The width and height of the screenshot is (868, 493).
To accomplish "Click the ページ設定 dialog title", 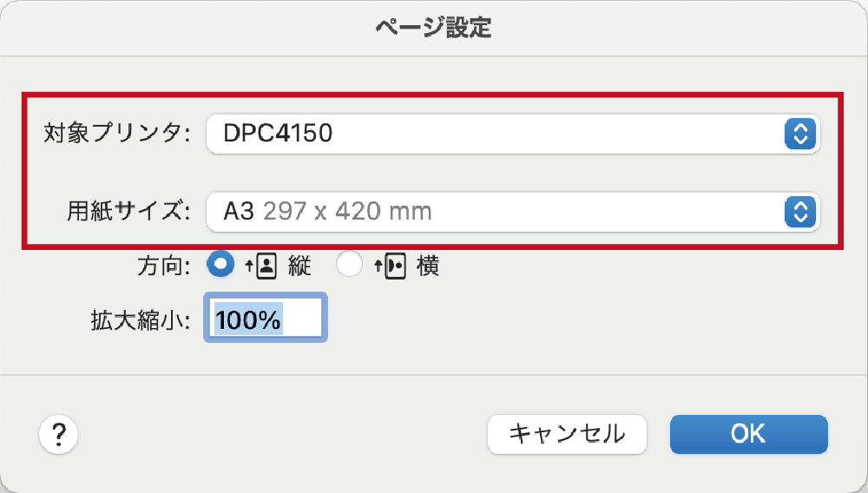I will [x=433, y=28].
